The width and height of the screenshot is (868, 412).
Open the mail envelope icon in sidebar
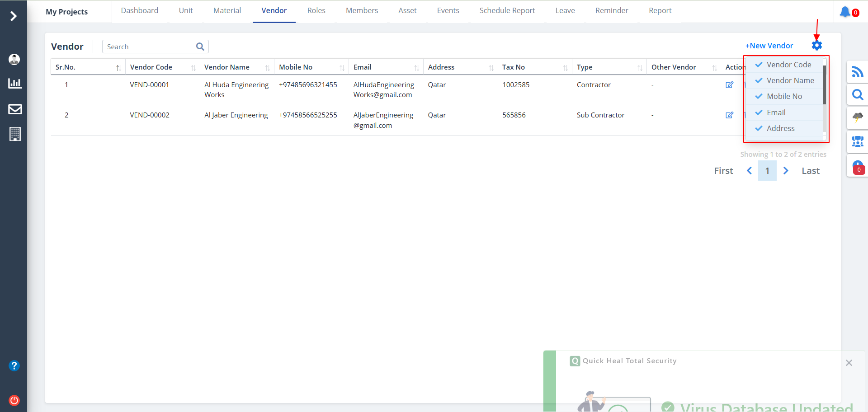coord(14,109)
